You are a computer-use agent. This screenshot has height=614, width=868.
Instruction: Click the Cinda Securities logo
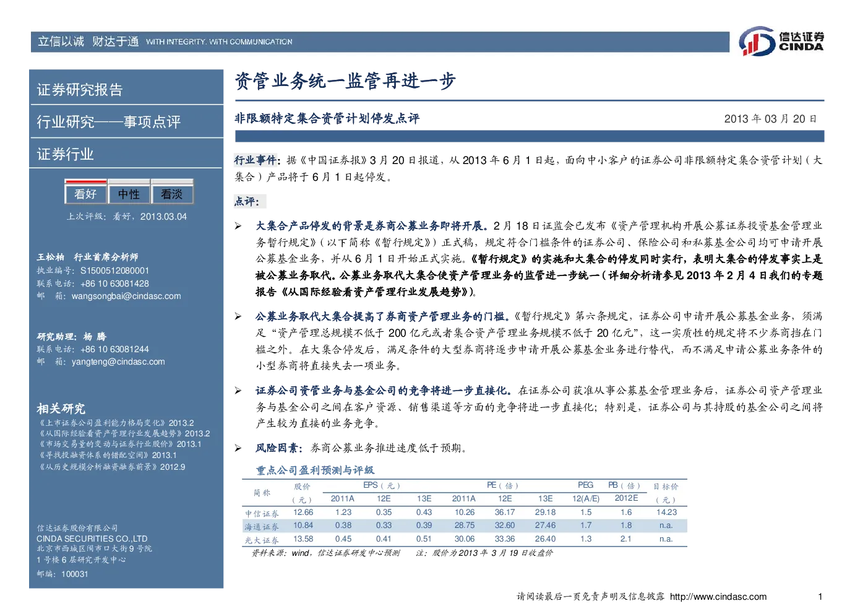pyautogui.click(x=782, y=41)
